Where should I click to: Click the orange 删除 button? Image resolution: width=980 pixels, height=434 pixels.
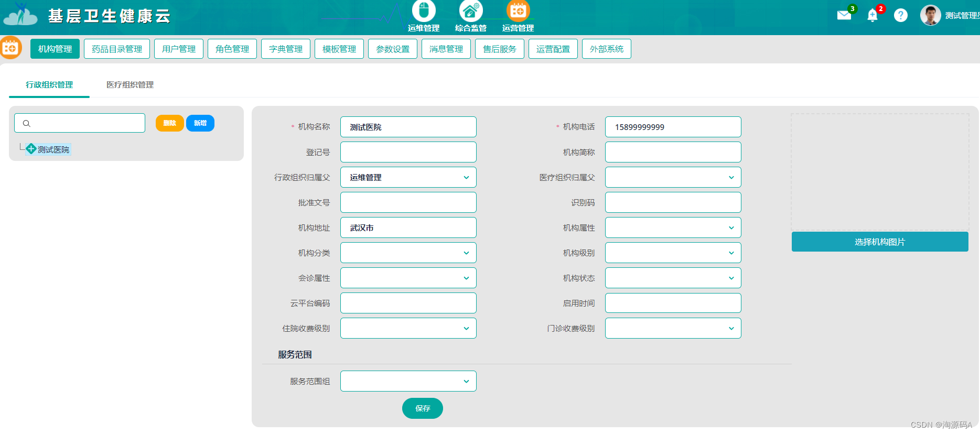[x=170, y=123]
